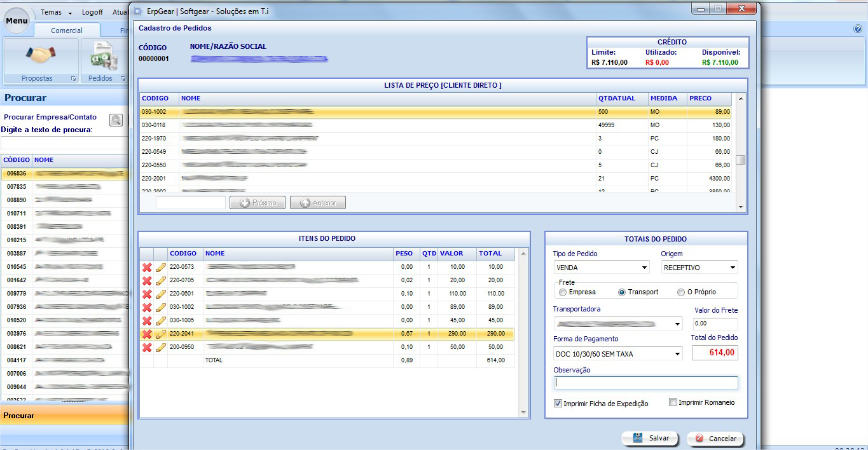This screenshot has width=868, height=450.
Task: Click the search magnifier icon beside Procurar Empresa/Contato
Action: (x=116, y=119)
